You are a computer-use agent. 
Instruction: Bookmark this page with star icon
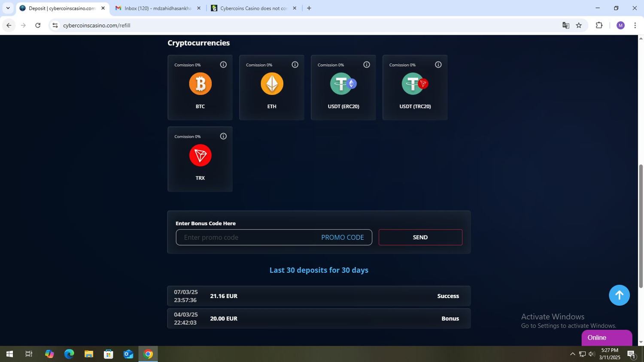click(579, 25)
